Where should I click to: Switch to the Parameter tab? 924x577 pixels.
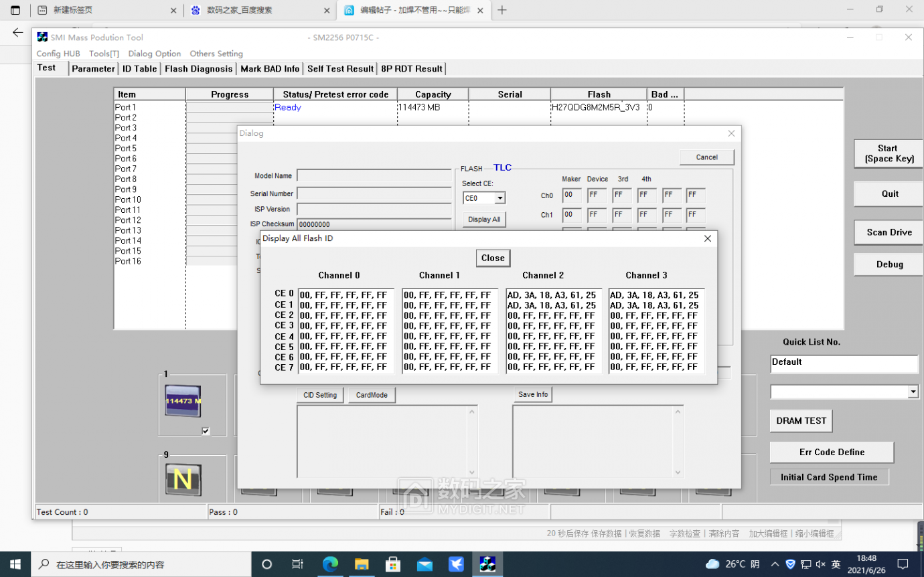pos(93,68)
